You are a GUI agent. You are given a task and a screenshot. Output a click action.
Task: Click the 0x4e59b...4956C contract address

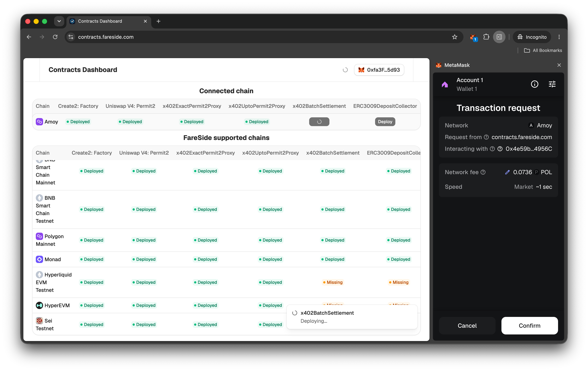pyautogui.click(x=529, y=149)
